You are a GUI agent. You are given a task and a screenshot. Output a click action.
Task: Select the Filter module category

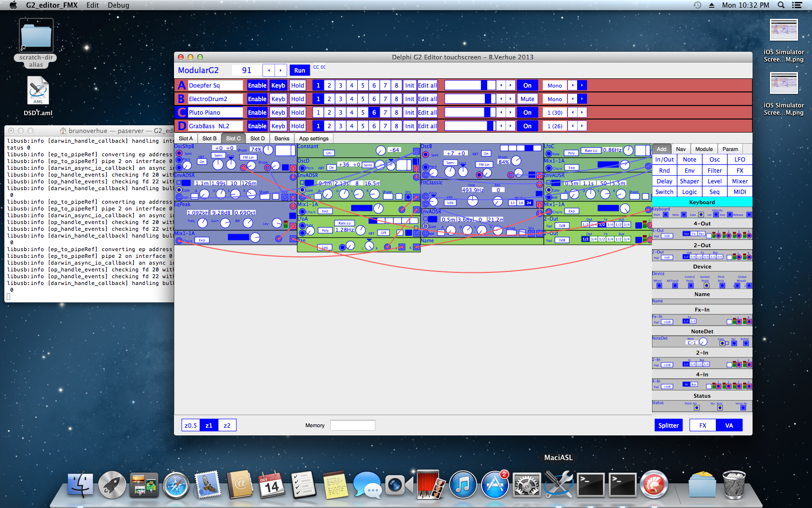[714, 170]
